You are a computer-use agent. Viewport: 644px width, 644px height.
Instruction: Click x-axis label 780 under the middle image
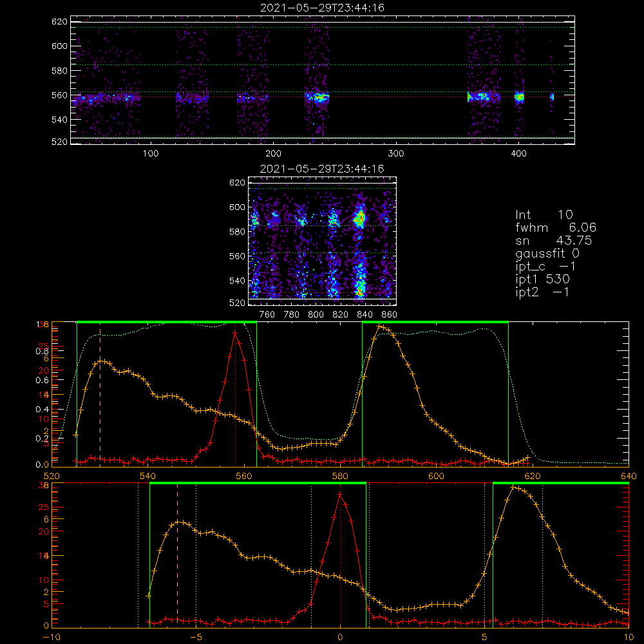point(292,315)
